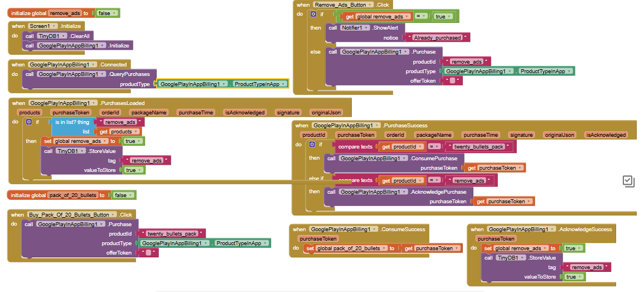Click isAcknowledged parameter in PurchasesLoaded event
The width and height of the screenshot is (644, 292).
[245, 112]
